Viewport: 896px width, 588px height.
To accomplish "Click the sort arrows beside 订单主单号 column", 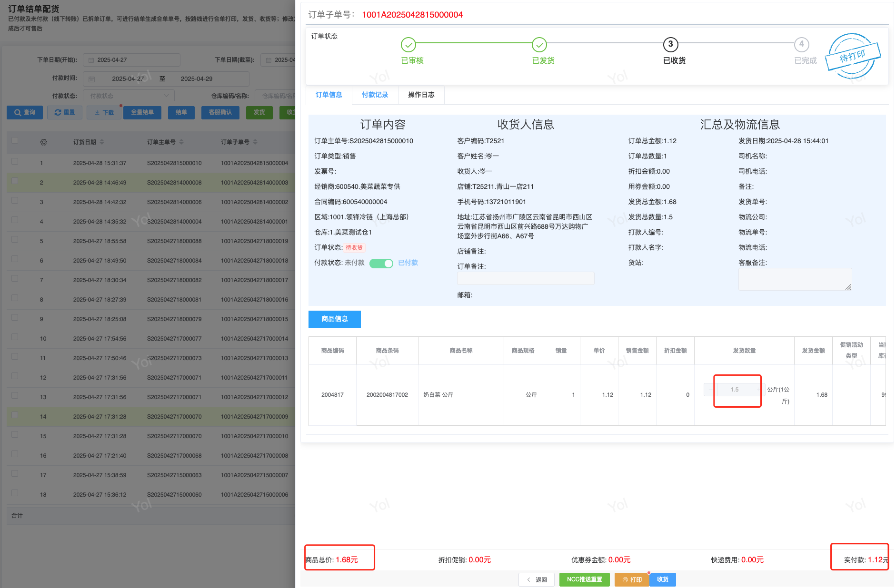I will coord(181,142).
